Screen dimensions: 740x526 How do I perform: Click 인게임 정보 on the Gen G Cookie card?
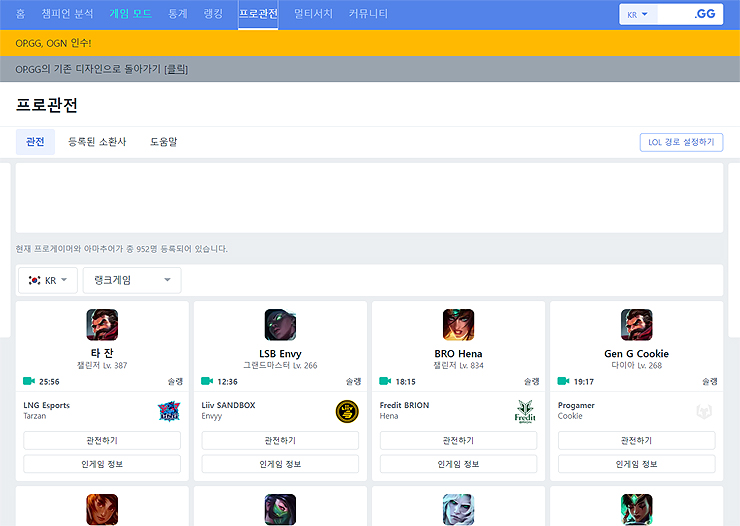tap(637, 464)
